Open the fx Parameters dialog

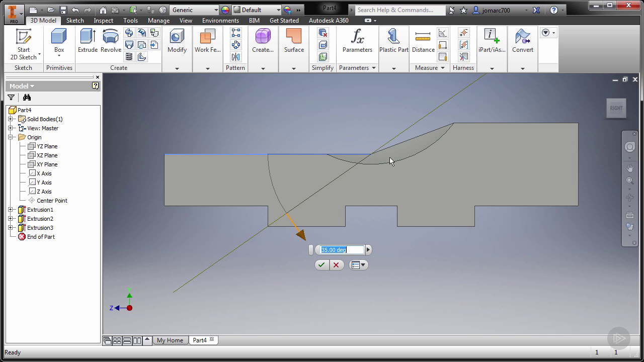pos(357,41)
